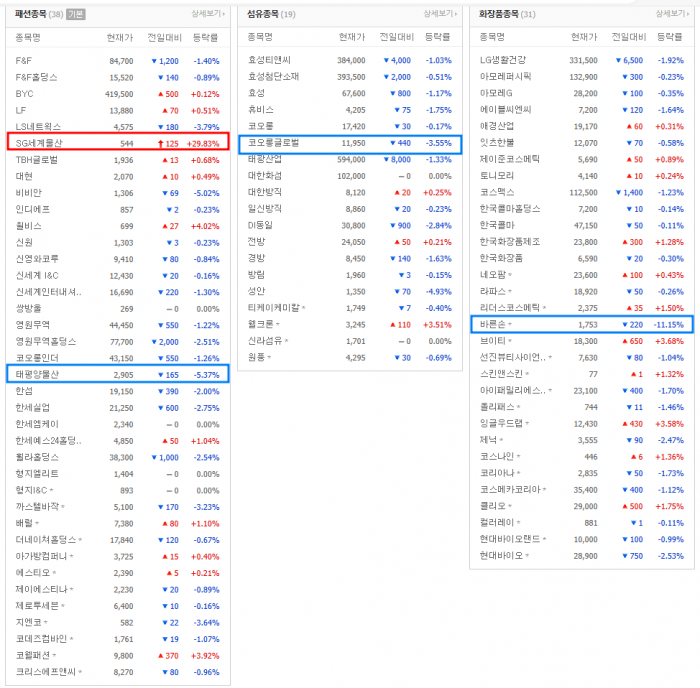
Task: Open 애경산업 stock
Action: [x=497, y=126]
